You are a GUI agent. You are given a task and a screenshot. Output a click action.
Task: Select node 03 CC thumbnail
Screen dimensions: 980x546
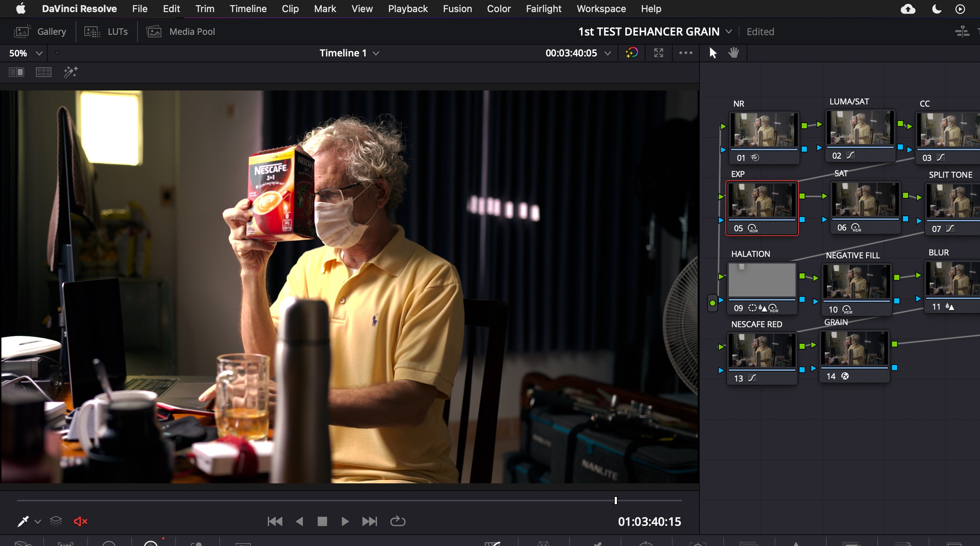point(948,129)
